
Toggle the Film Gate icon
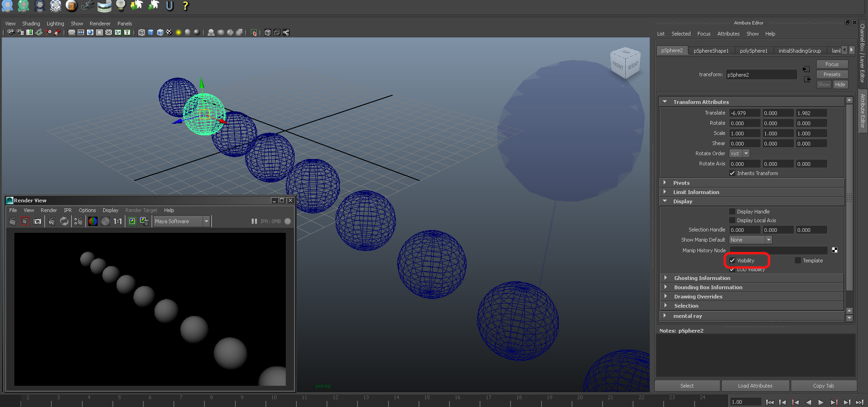tap(81, 32)
